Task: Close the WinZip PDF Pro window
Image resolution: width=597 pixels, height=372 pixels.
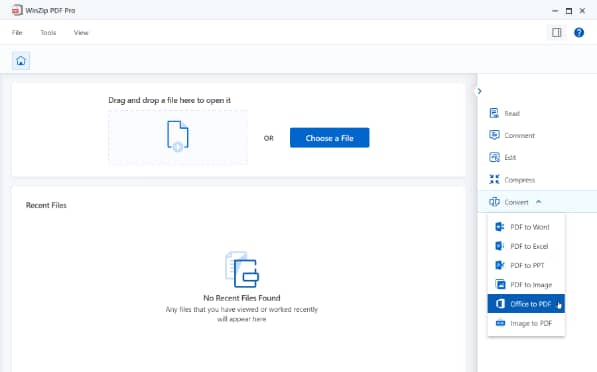Action: pos(582,11)
